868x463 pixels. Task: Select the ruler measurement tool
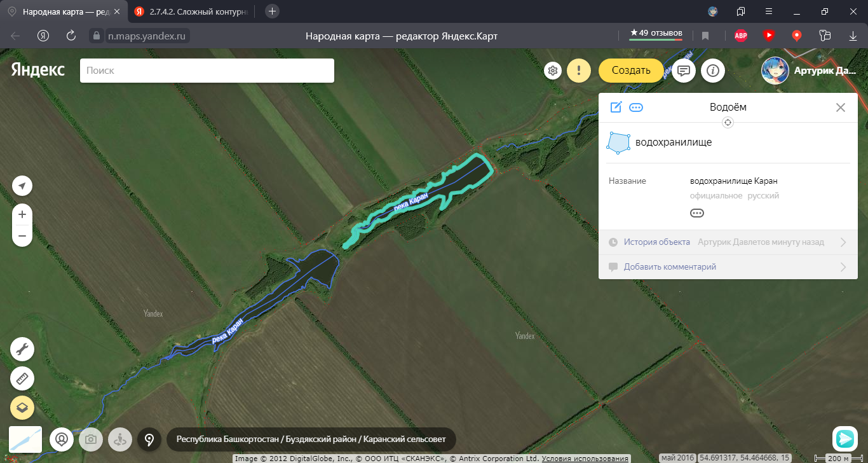(22, 378)
